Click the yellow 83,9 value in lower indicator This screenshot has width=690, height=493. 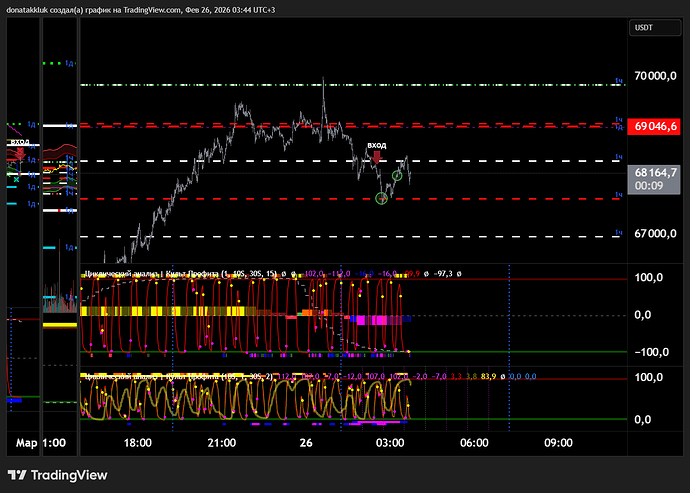click(489, 377)
